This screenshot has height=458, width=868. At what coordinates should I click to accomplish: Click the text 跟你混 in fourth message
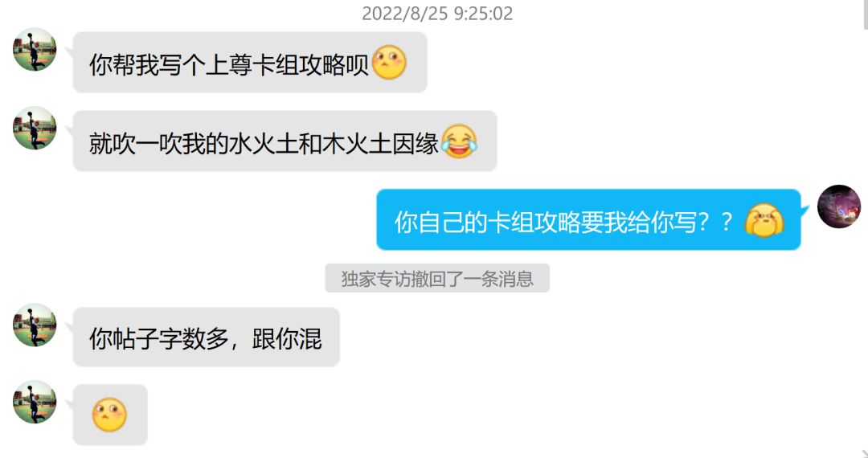pyautogui.click(x=287, y=338)
